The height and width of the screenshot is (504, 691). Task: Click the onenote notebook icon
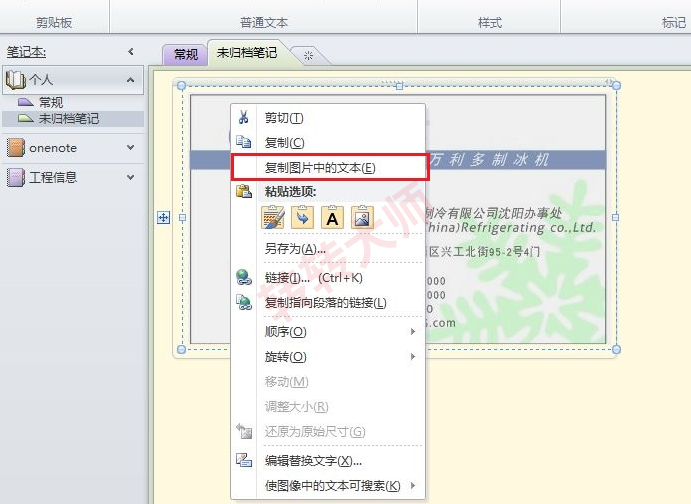(x=16, y=148)
